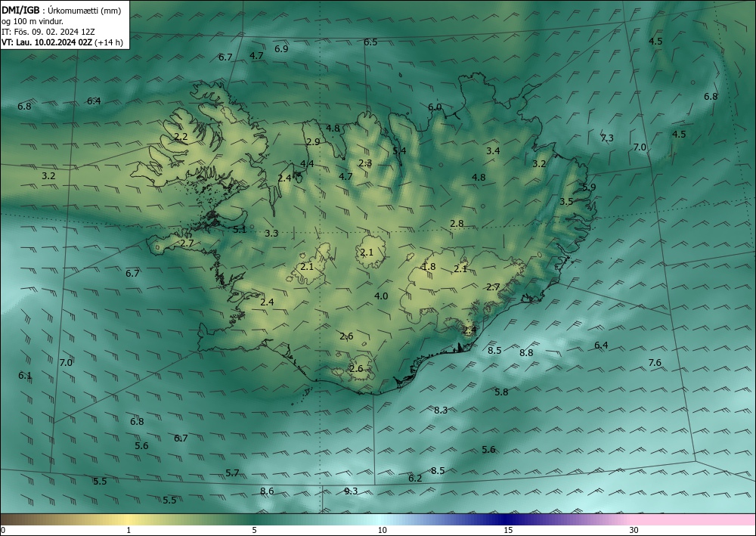
Task: Click the 6.9 value on the map
Action: pos(281,48)
